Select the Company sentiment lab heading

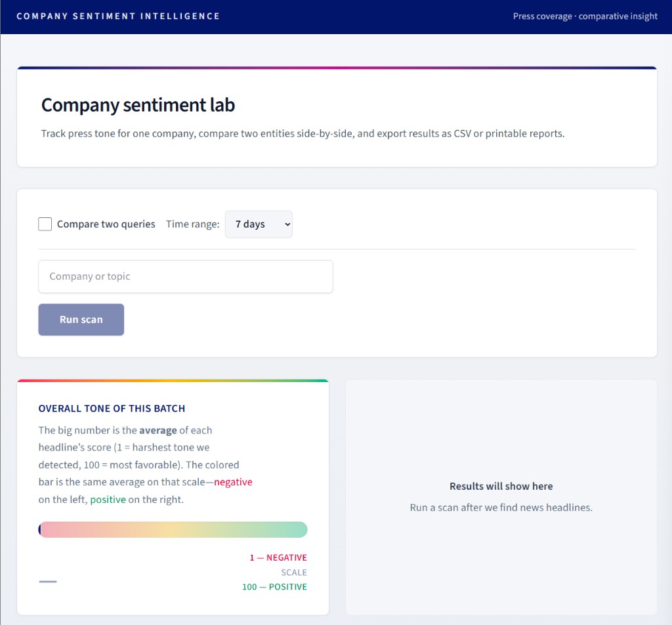tap(138, 104)
